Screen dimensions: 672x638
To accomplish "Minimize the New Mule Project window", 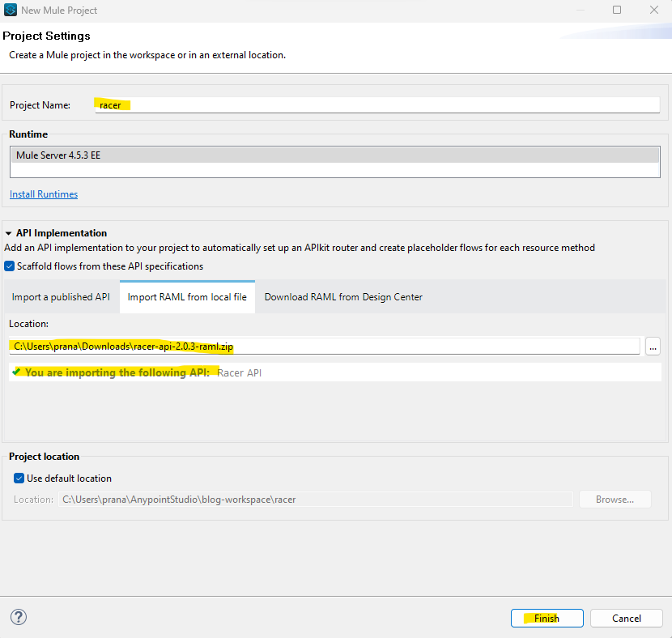I will click(580, 10).
